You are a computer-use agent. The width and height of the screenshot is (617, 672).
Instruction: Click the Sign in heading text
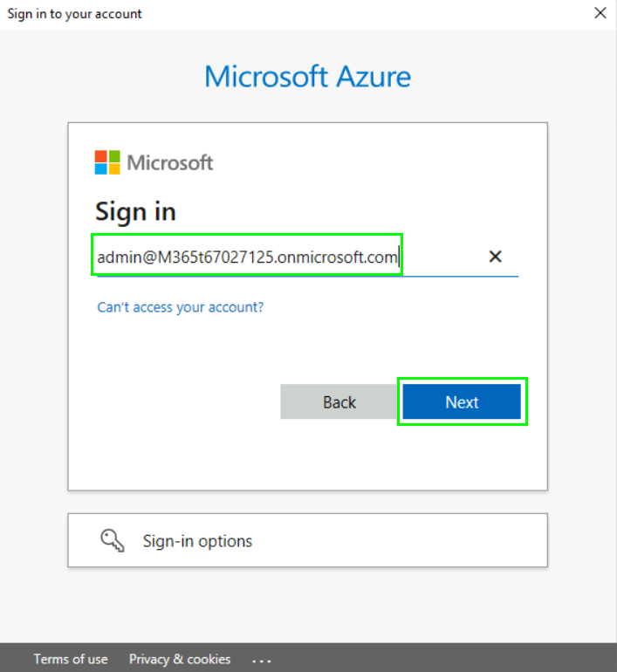pos(135,211)
